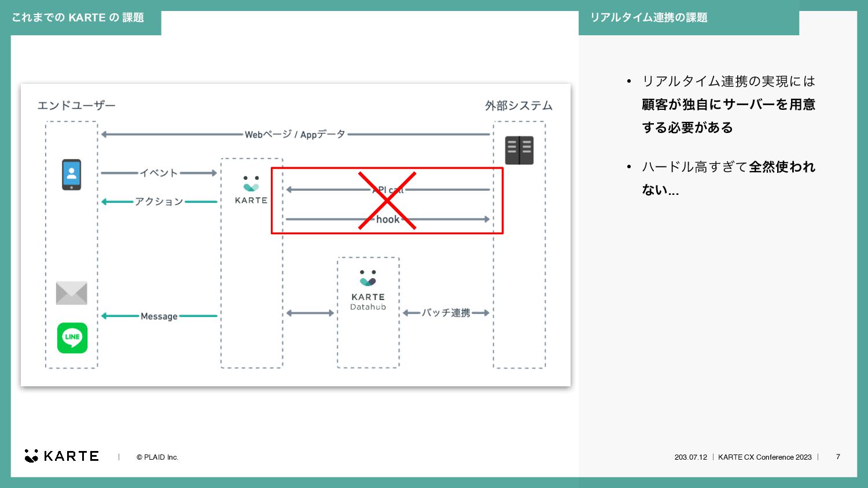Click the KARTE logo in the footer
The height and width of the screenshot is (488, 868).
[62, 456]
